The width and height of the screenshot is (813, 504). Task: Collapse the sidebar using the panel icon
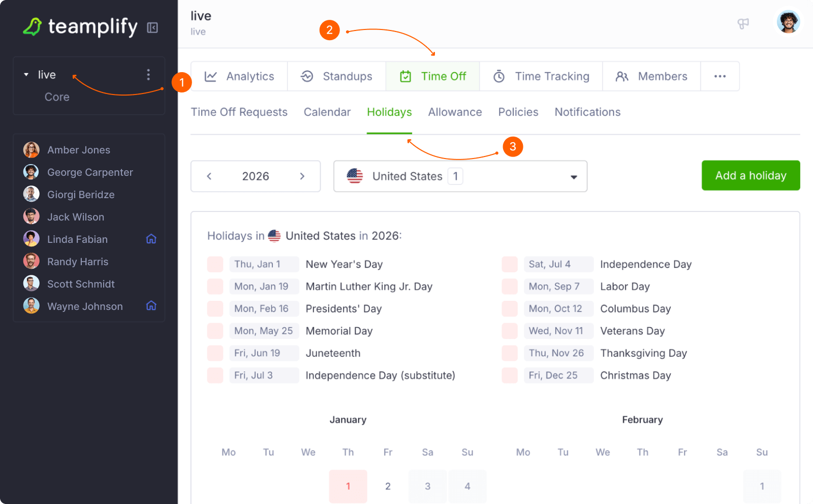(152, 27)
